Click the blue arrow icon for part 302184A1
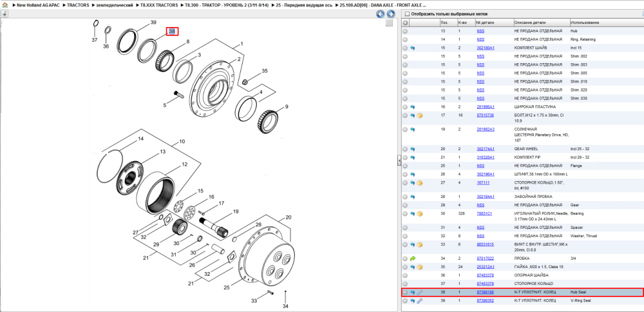The height and width of the screenshot is (312, 644). (x=412, y=197)
